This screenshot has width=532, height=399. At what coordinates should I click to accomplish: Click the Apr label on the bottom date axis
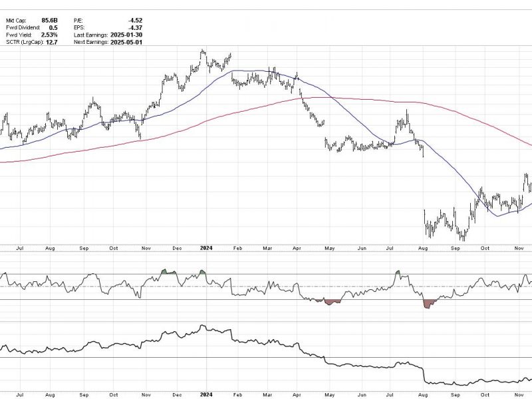point(297,395)
